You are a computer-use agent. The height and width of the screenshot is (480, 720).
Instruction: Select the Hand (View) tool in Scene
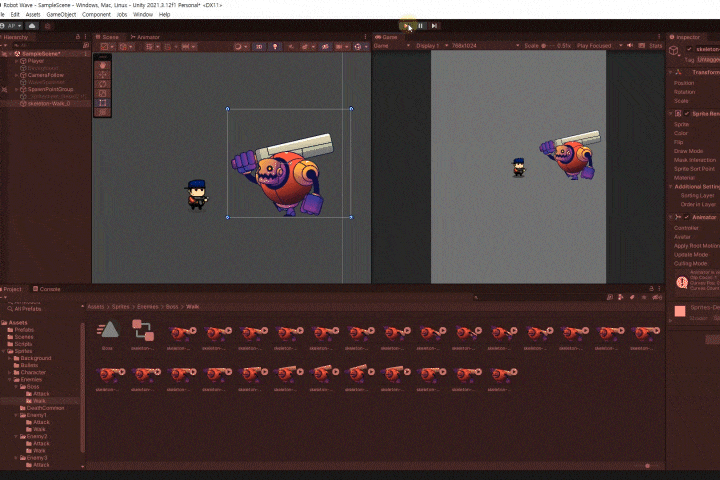[x=102, y=66]
